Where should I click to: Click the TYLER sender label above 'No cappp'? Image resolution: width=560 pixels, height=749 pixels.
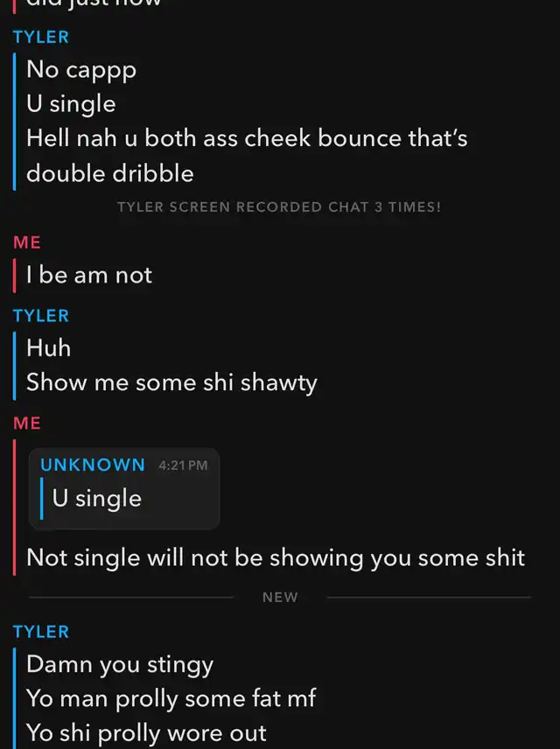click(x=41, y=38)
